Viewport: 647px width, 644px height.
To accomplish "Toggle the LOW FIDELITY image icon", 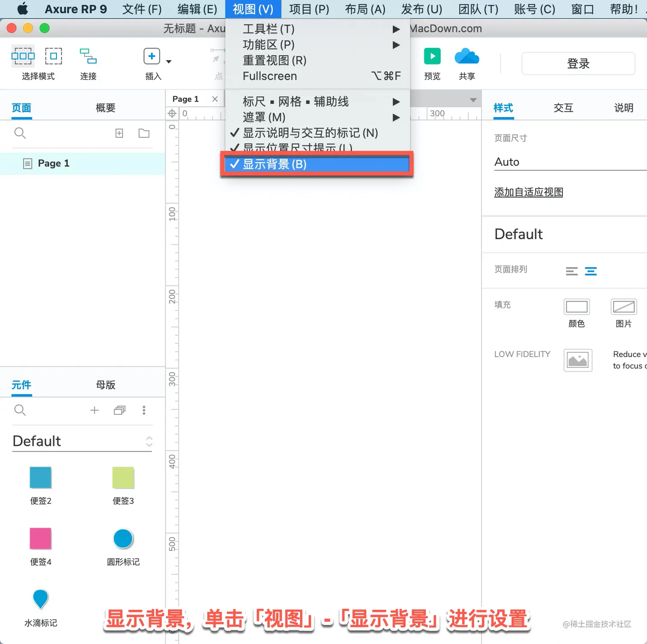I will tap(578, 360).
